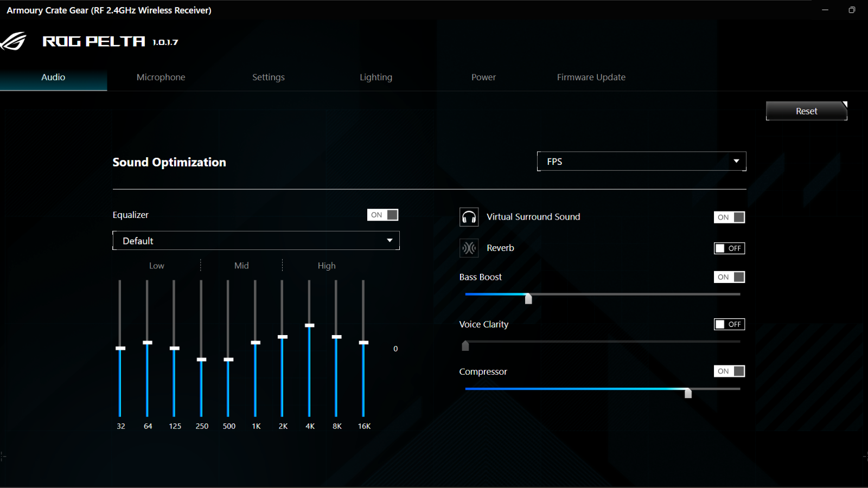Expand the Default equalizer preset dropdown

pyautogui.click(x=256, y=241)
